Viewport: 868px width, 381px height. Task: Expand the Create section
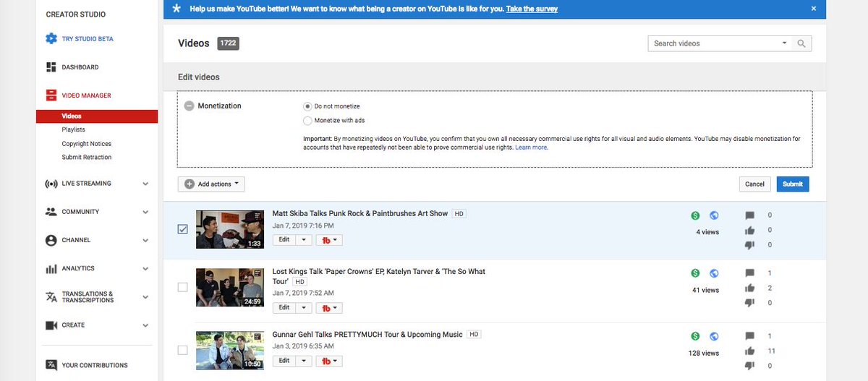point(145,325)
